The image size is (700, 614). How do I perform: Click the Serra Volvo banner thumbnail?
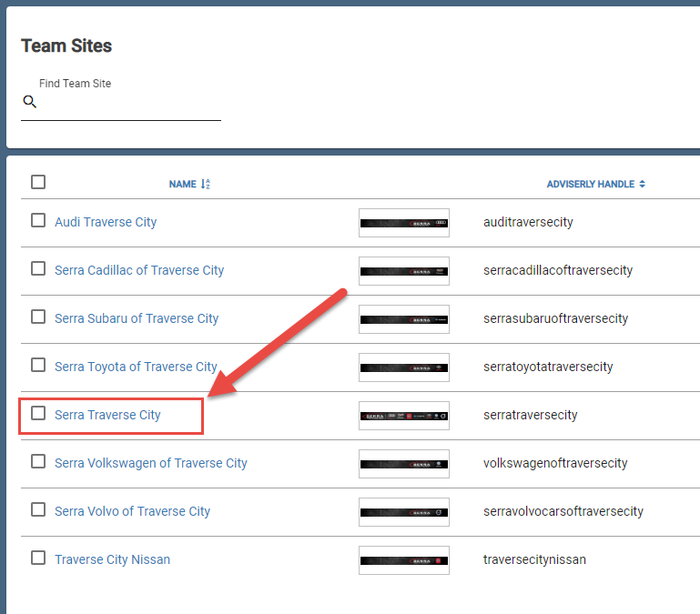coord(404,512)
